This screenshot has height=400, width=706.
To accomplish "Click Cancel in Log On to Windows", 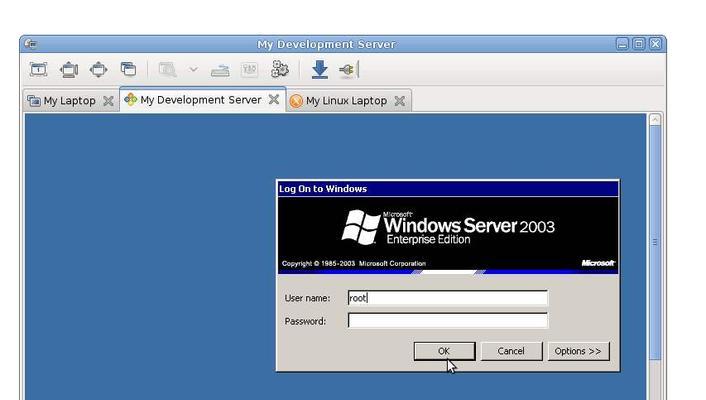I will click(511, 351).
